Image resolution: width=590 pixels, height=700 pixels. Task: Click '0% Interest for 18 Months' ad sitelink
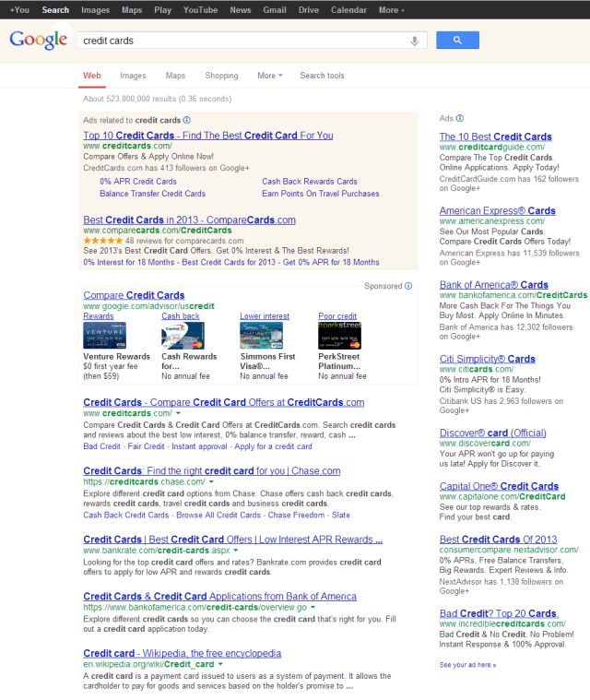point(128,263)
